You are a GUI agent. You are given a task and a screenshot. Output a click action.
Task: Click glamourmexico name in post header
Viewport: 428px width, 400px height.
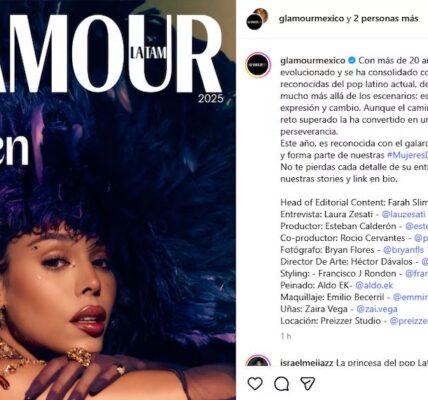[311, 19]
